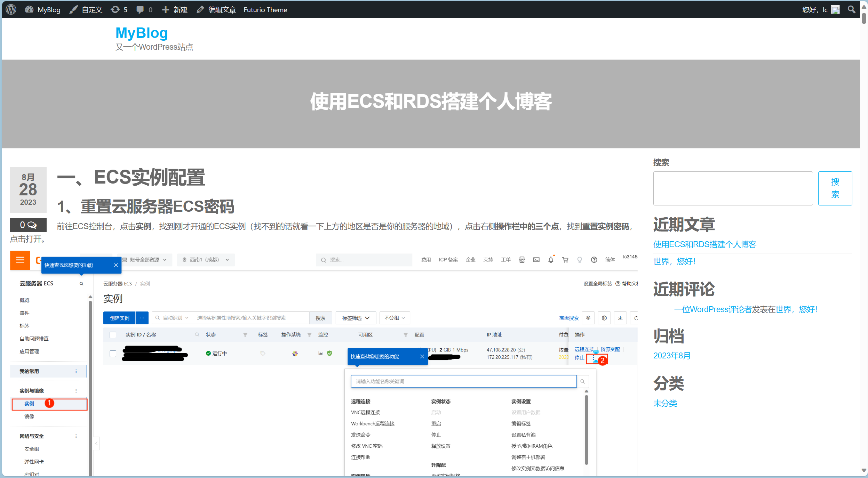Click the 状态 column filter icon
868x478 pixels.
(x=245, y=335)
